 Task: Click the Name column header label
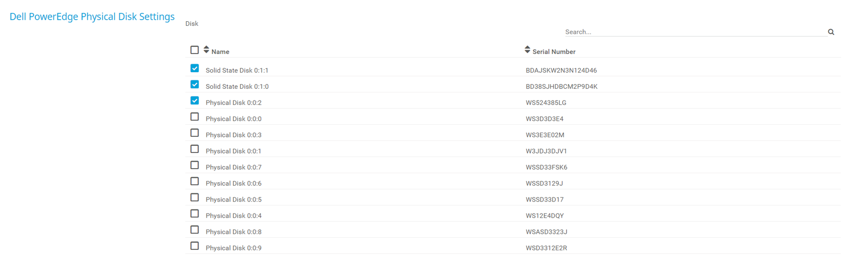[x=220, y=51]
